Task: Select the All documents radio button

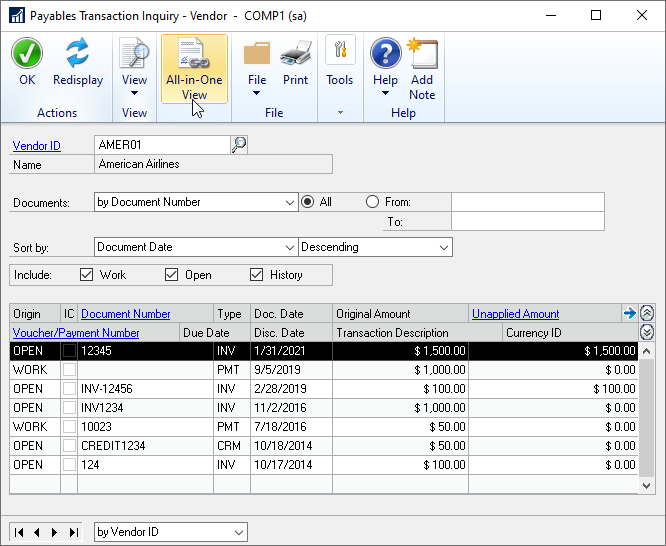Action: 308,201
